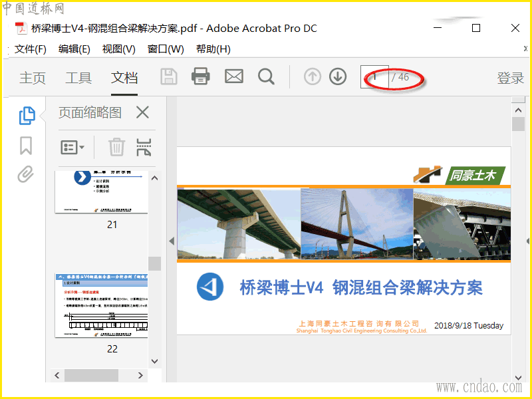Click the 登录 sign-in button

pyautogui.click(x=511, y=78)
